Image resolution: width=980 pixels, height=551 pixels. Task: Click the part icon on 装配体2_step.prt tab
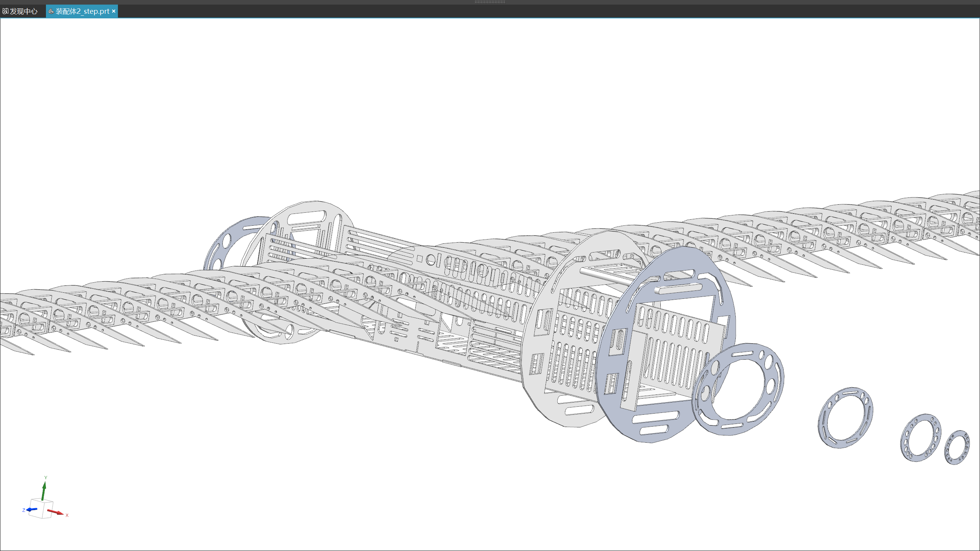[x=51, y=11]
